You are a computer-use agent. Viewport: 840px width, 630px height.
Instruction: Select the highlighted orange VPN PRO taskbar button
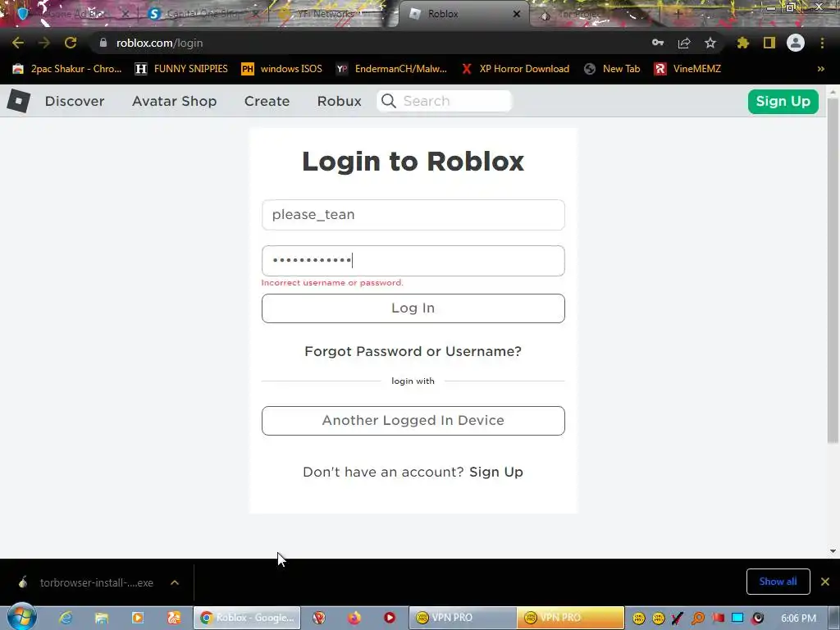(571, 618)
